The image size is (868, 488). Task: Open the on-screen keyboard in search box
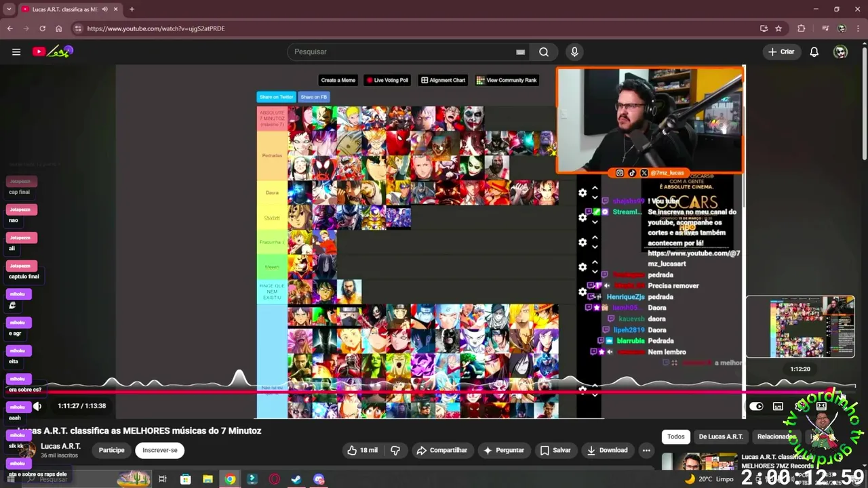(520, 52)
